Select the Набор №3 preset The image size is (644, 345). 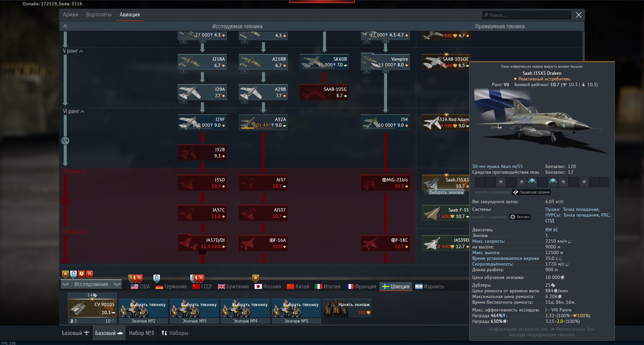[142, 333]
